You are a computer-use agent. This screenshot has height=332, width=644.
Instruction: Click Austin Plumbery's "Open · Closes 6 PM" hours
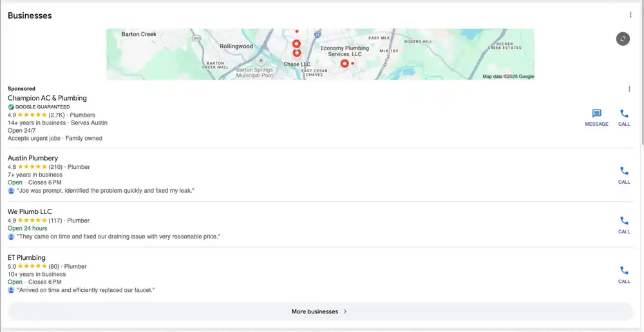(x=35, y=182)
